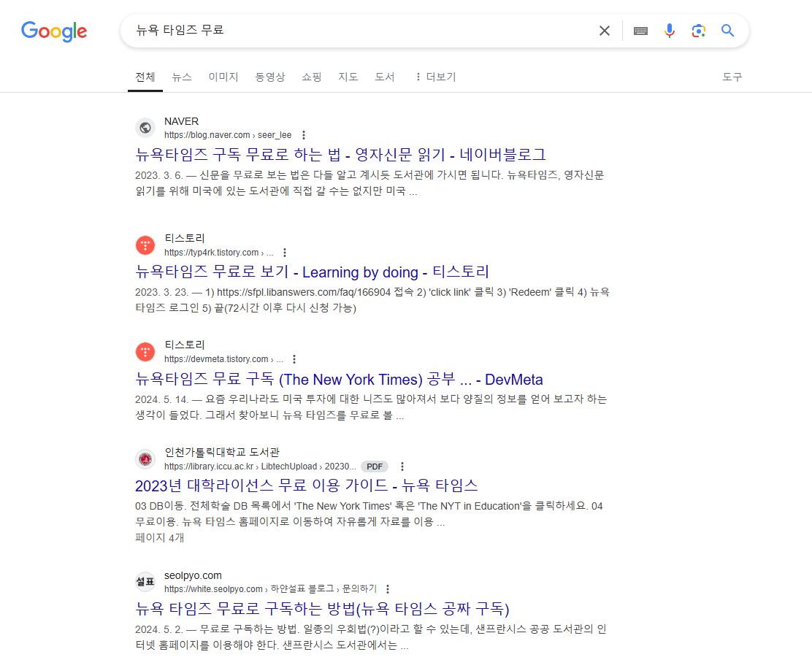Open '뉴욕타임즈 무료로 보기 - Learning by doing' result

[x=312, y=272]
